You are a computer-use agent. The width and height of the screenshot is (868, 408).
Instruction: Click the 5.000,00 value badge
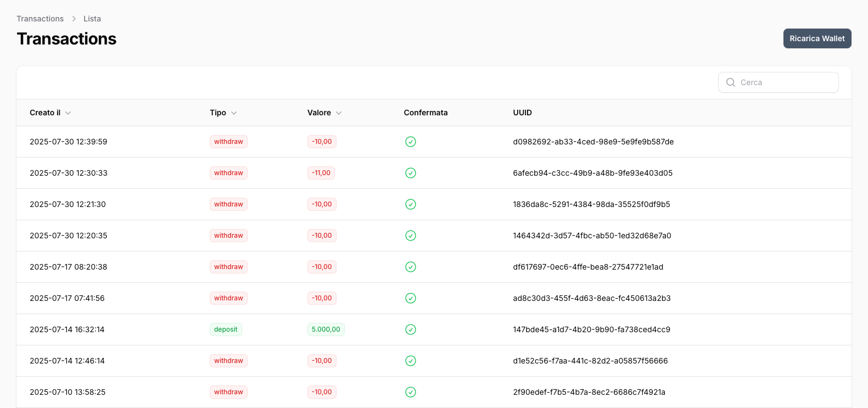(x=326, y=329)
